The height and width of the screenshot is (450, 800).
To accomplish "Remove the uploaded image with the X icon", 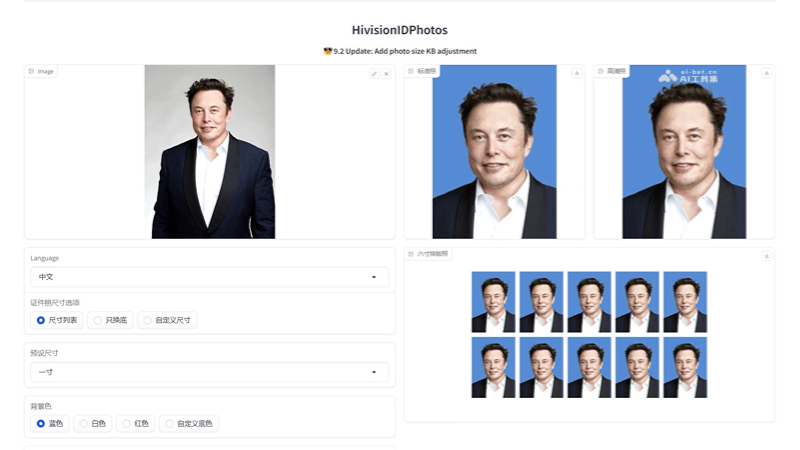I will pyautogui.click(x=386, y=73).
